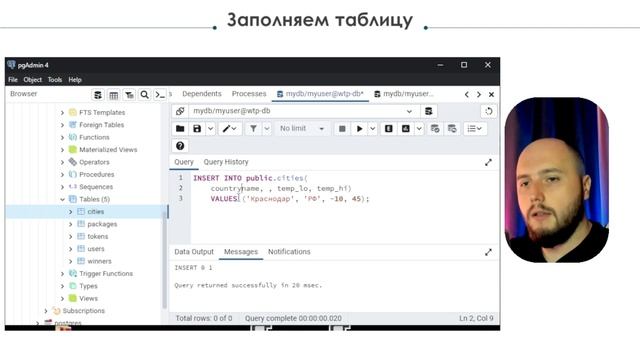Image resolution: width=640 pixels, height=360 pixels.
Task: Select the Operators node
Action: pos(94,162)
